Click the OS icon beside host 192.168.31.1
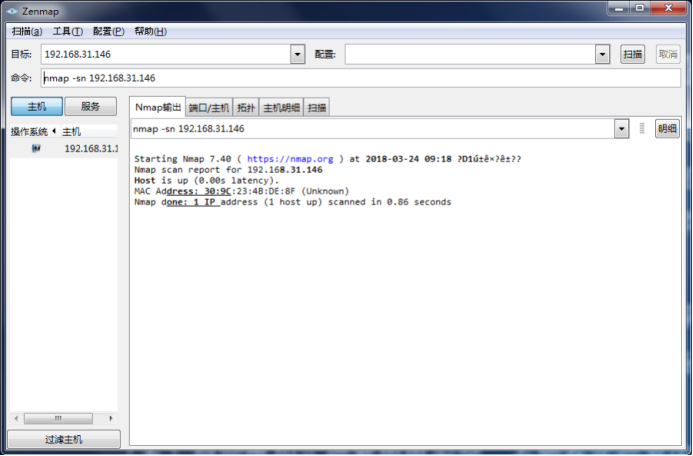 coord(36,148)
